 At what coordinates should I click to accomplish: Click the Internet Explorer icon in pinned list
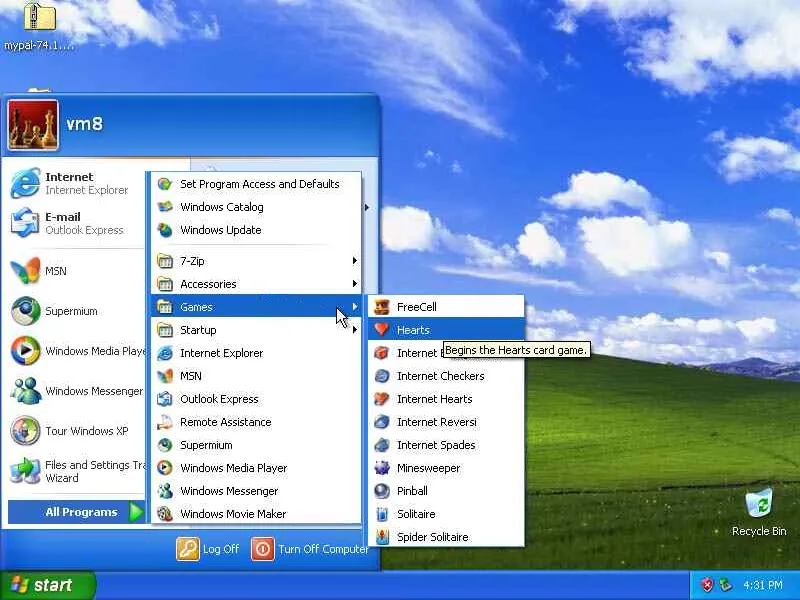point(25,183)
